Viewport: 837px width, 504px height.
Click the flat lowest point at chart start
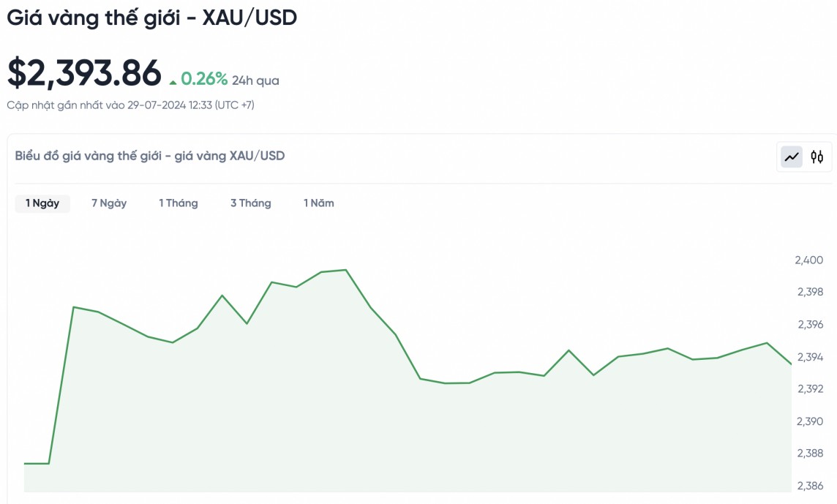[x=37, y=463]
